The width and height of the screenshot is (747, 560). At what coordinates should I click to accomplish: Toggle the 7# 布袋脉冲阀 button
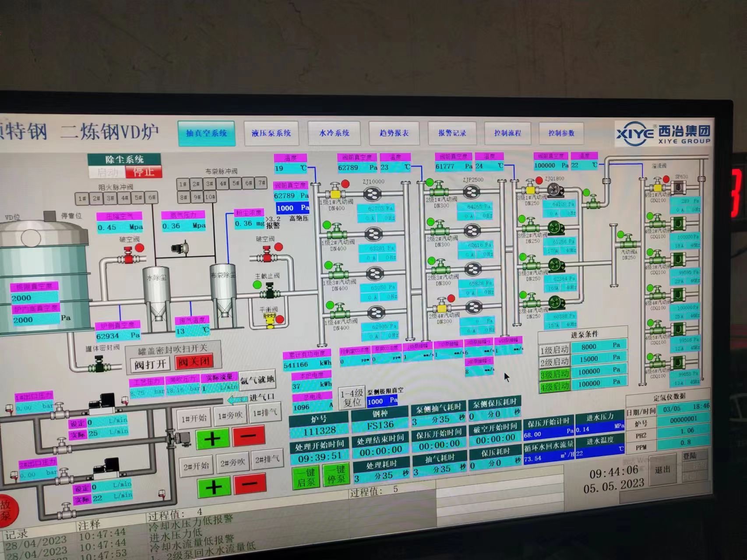[262, 184]
